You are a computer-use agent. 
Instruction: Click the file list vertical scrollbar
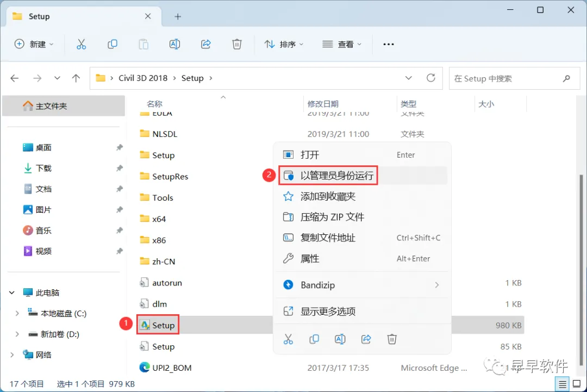click(581, 270)
